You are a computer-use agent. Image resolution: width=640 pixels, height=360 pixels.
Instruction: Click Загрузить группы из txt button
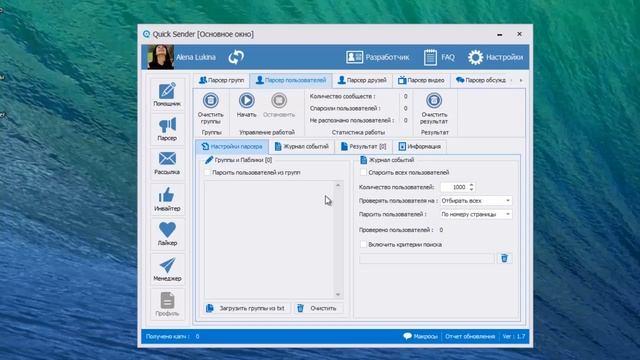point(246,308)
